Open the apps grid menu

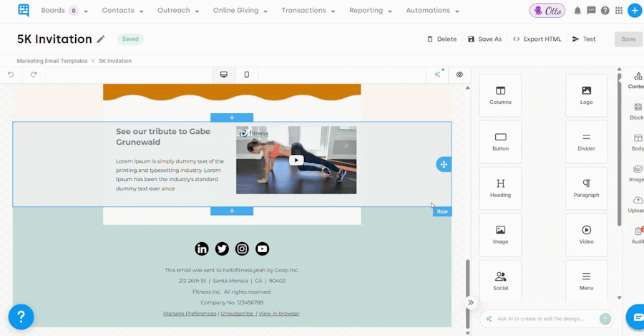619,11
